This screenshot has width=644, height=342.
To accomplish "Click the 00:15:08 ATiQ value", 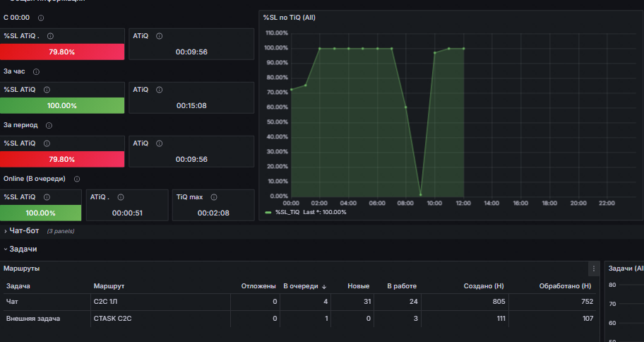I will [x=191, y=106].
